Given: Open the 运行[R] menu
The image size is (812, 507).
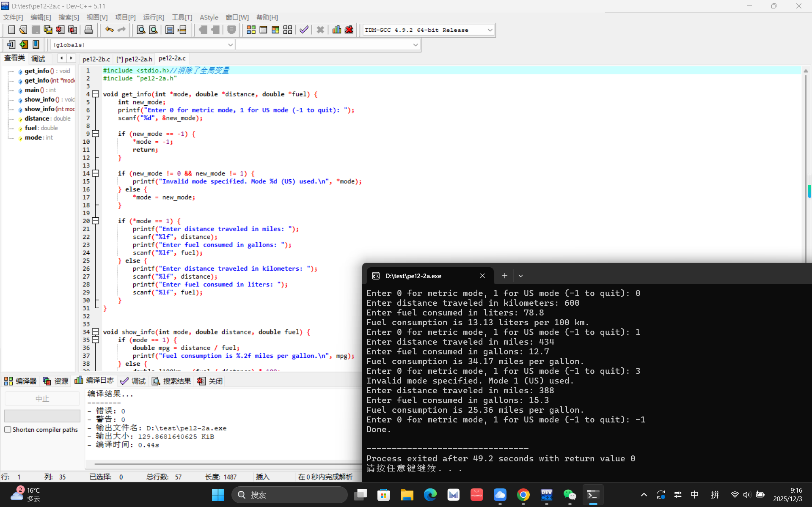Looking at the screenshot, I should (x=154, y=17).
